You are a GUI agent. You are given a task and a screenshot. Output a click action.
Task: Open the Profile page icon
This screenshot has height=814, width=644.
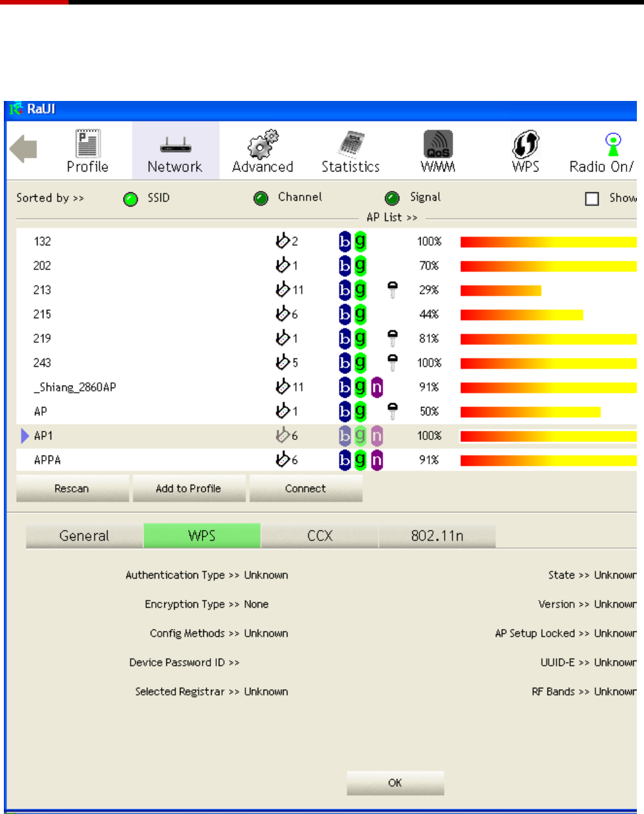87,144
